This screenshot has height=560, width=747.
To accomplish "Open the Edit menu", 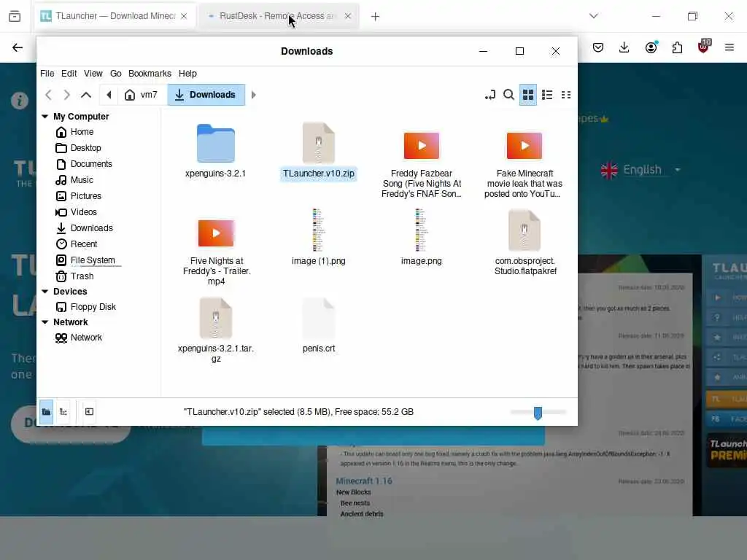I will tap(69, 74).
